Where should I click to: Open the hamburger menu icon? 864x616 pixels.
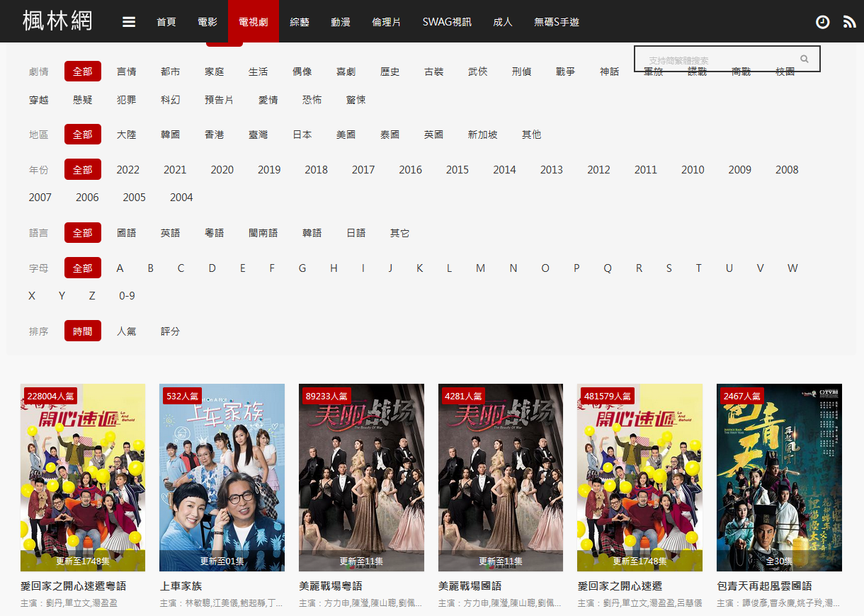coord(129,22)
